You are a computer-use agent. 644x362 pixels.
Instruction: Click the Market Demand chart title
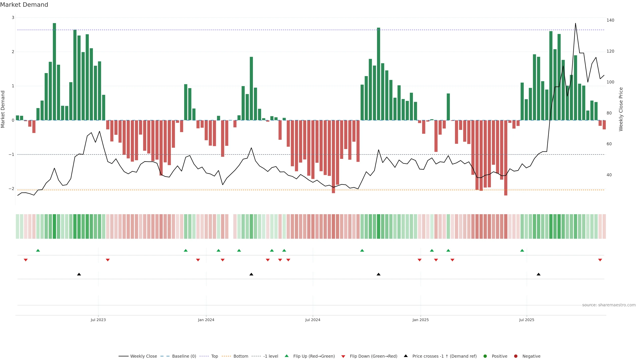24,5
